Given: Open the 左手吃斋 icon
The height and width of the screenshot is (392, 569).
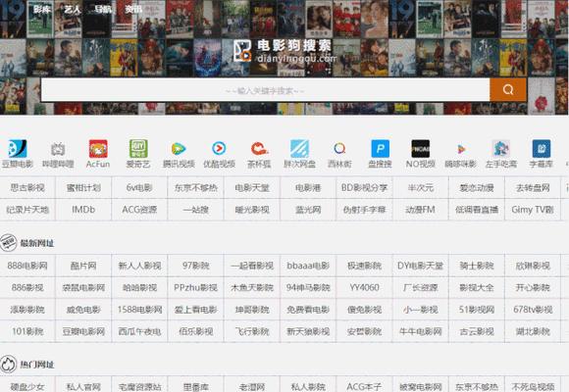Looking at the screenshot, I should click(500, 149).
